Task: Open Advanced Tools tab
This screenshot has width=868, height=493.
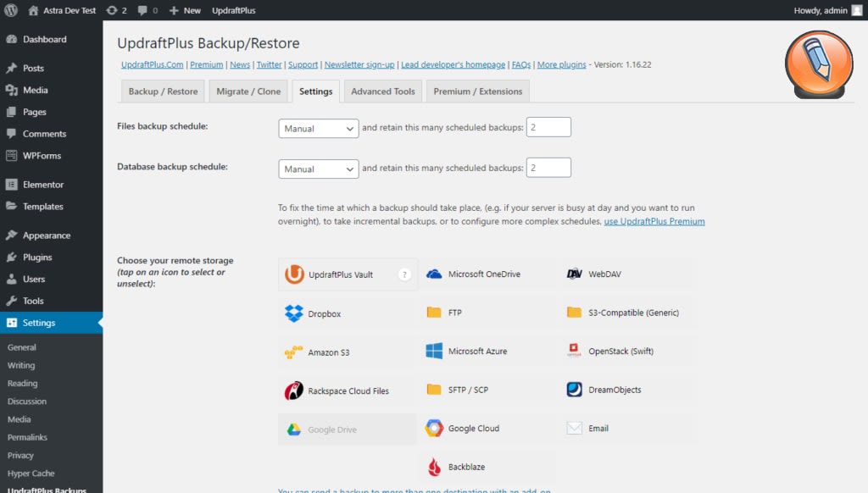Action: pyautogui.click(x=382, y=91)
